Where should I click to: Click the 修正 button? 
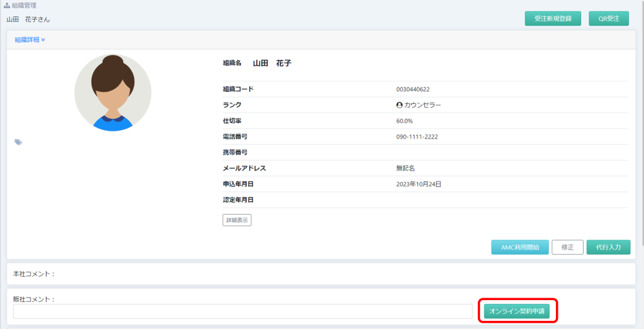pyautogui.click(x=567, y=247)
